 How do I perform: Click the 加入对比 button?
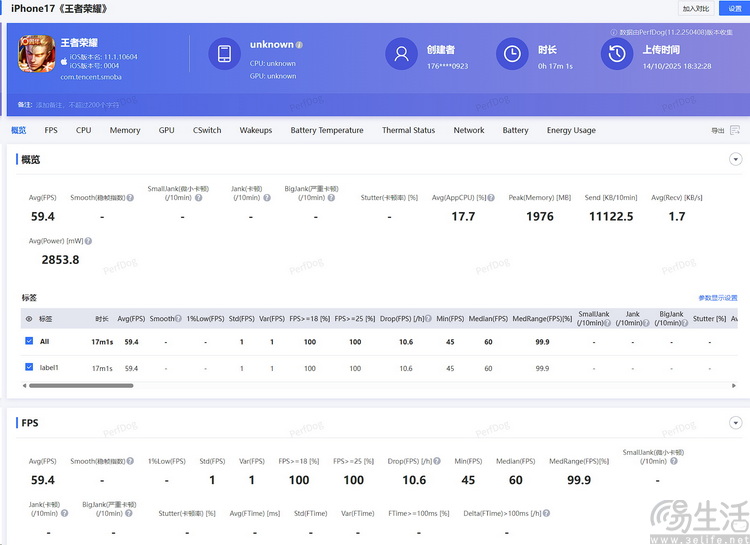[x=696, y=8]
